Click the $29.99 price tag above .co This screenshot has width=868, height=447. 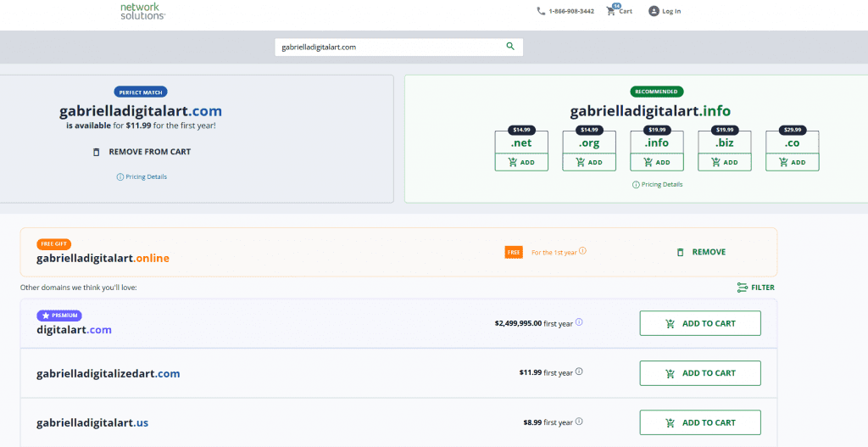[793, 130]
